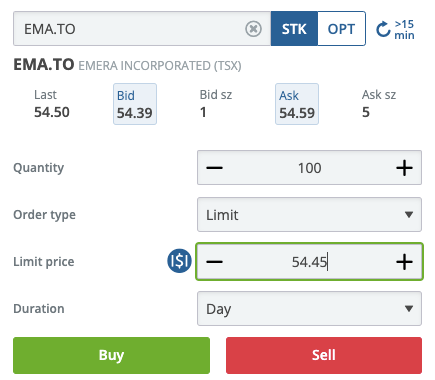Lower limit price with minus icon

tap(214, 262)
